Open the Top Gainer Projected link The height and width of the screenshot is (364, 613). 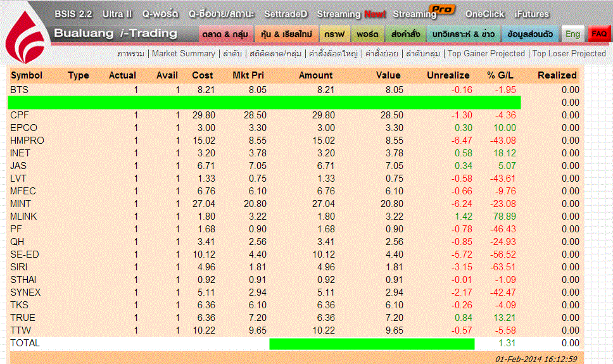tap(486, 54)
